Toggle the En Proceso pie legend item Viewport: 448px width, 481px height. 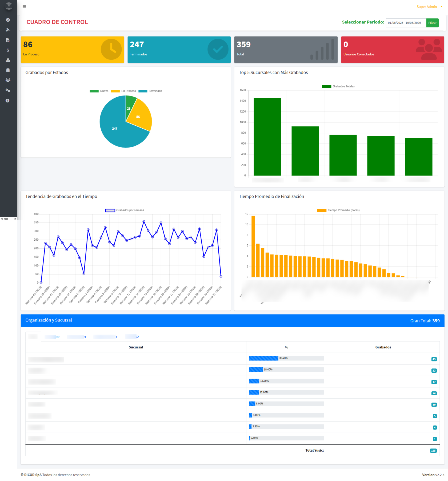[123, 91]
